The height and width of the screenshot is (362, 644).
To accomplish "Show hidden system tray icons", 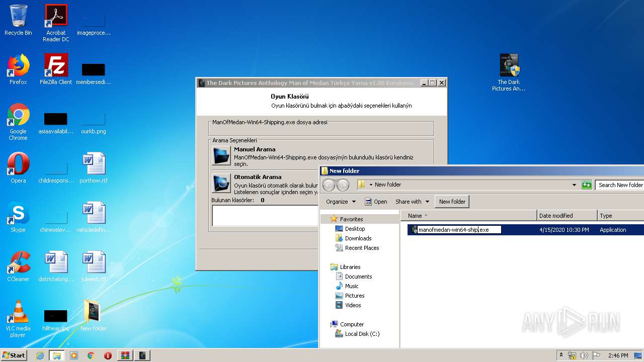I will point(561,355).
